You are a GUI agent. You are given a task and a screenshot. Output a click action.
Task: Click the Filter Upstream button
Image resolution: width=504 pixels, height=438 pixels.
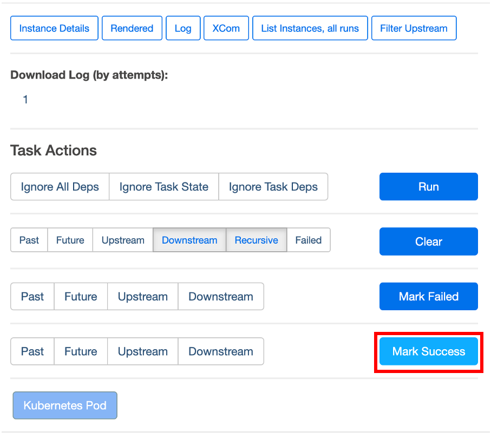[414, 28]
